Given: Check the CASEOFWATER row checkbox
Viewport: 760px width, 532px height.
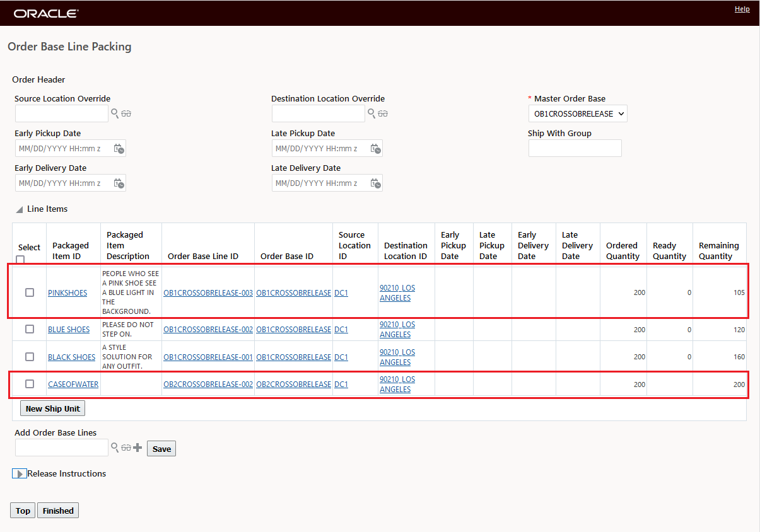Looking at the screenshot, I should click(30, 384).
